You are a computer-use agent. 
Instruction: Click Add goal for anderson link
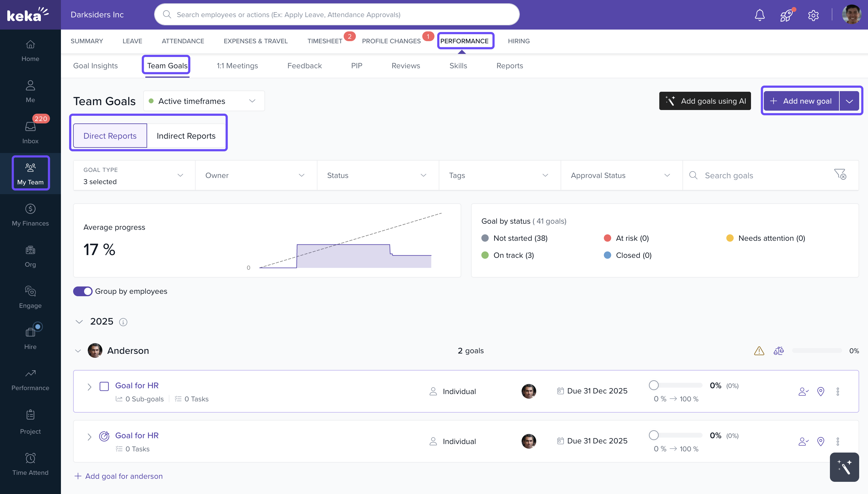(x=119, y=476)
